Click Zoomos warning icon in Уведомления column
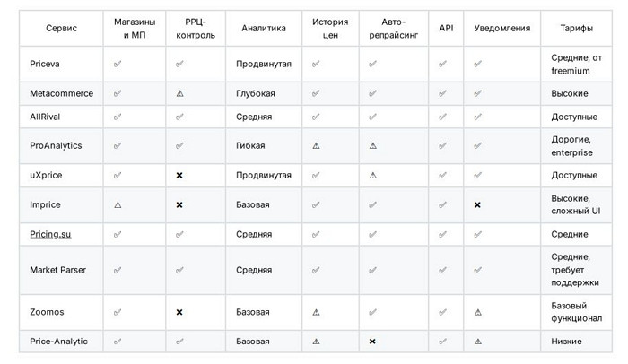Screen dimensions: 628x364 (477, 312)
